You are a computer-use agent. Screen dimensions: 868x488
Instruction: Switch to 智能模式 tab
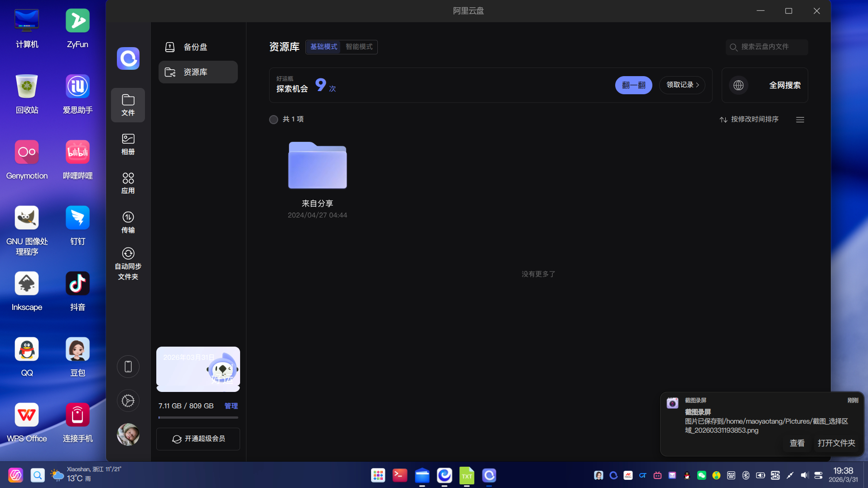(x=359, y=47)
